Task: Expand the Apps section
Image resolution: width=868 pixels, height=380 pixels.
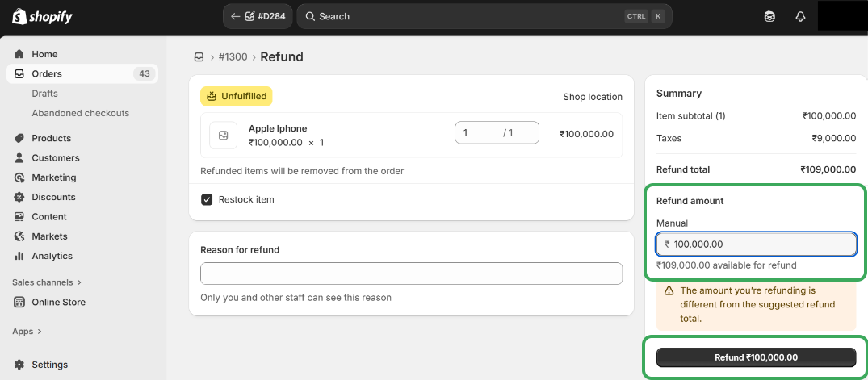Action: pos(27,331)
